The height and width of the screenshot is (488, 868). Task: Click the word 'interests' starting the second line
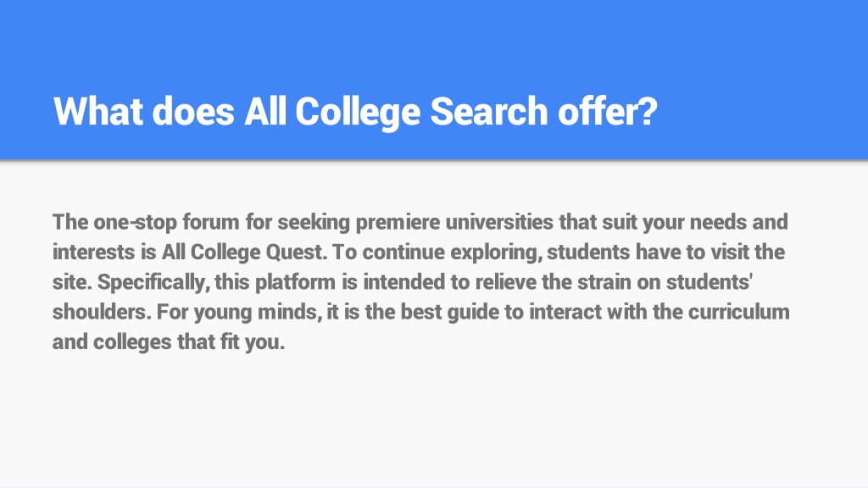pos(93,252)
